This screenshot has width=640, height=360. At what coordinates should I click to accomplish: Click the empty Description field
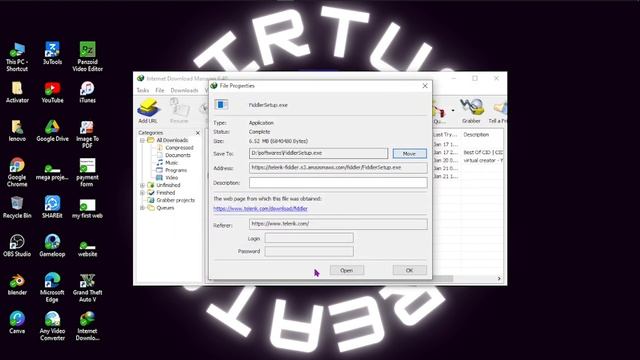pos(338,182)
